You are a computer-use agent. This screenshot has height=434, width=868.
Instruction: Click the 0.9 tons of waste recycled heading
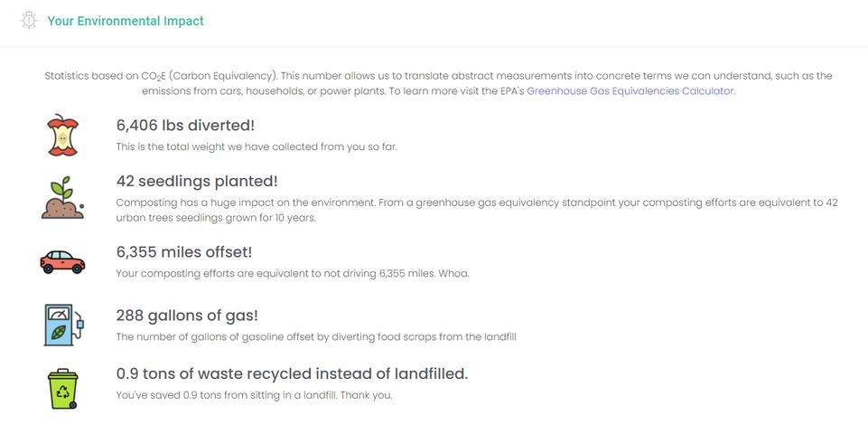pyautogui.click(x=292, y=373)
